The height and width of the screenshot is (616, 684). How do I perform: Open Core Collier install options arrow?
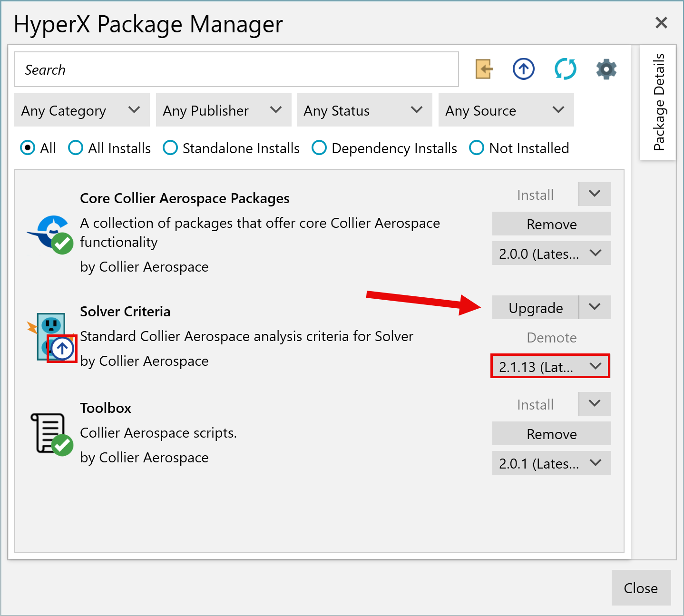[595, 194]
